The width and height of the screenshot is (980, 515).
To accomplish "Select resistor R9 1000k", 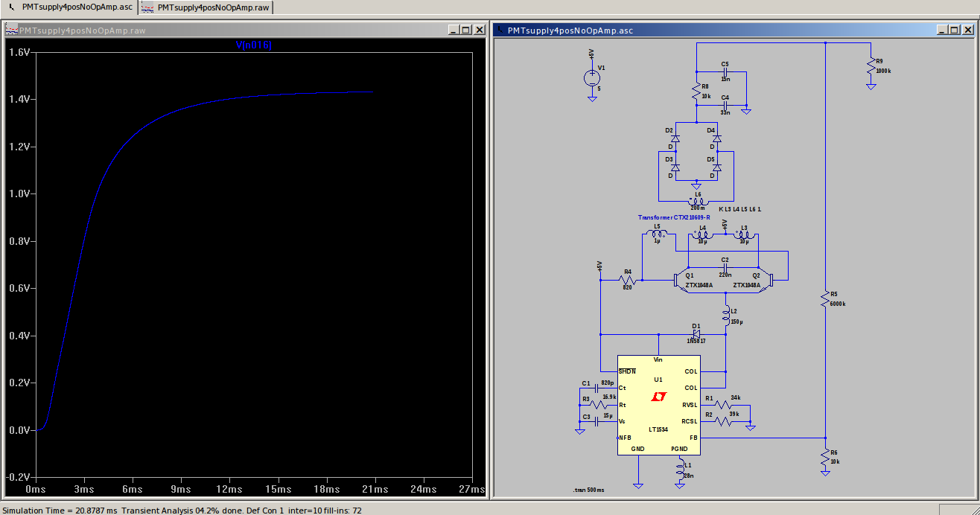I will (870, 67).
